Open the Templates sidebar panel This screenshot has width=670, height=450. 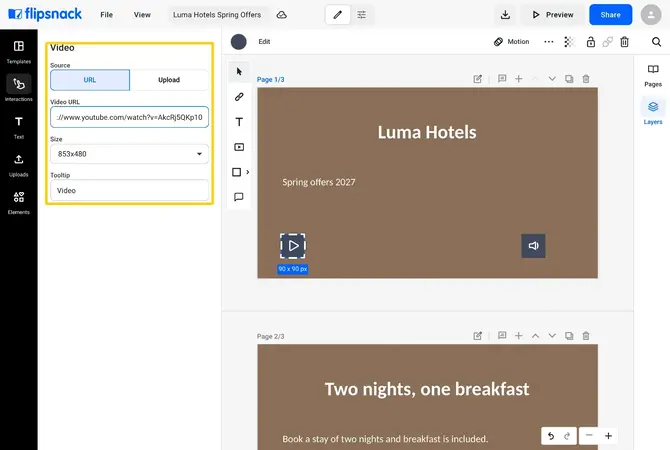click(19, 52)
